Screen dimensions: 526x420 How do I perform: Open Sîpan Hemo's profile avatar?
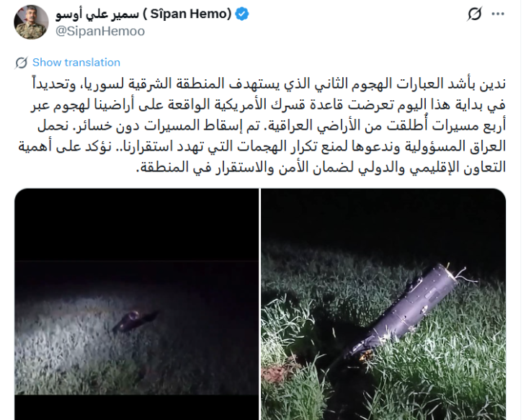pos(31,22)
